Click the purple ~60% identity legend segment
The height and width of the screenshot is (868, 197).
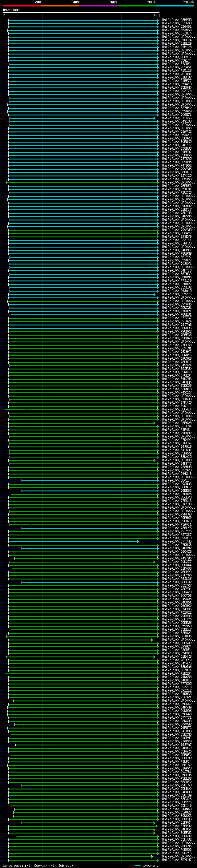[x=98, y=6]
